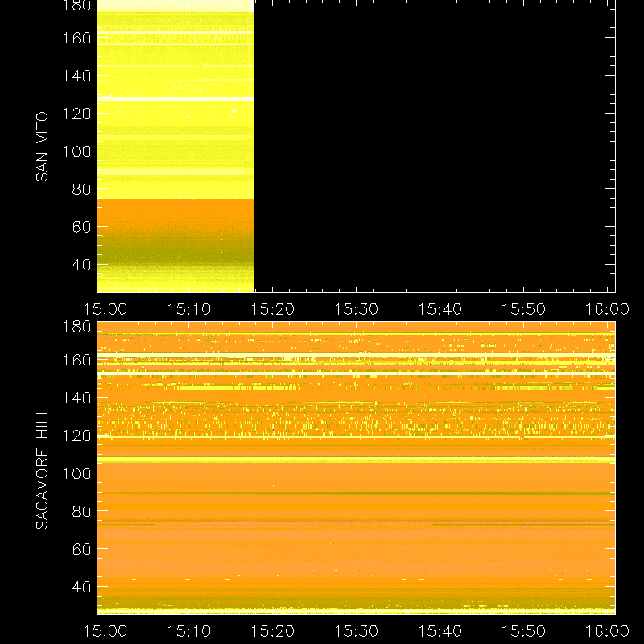Screen dimensions: 644x644
Task: Select the 40 tick label on San Vito plot
Action: 81,265
